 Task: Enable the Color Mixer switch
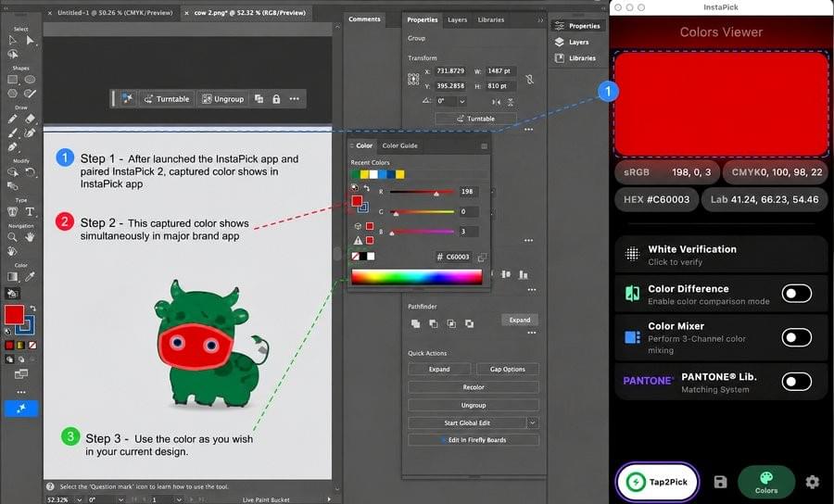796,337
